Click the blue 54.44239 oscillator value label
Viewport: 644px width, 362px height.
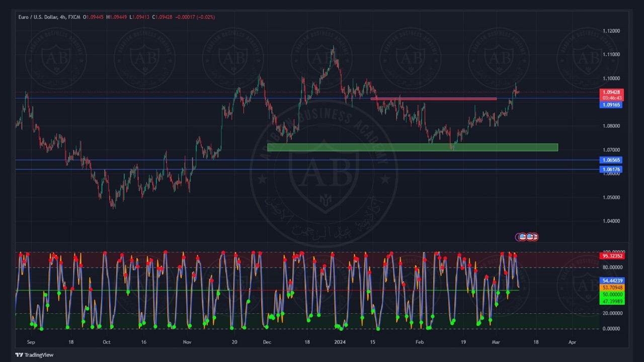(612, 281)
